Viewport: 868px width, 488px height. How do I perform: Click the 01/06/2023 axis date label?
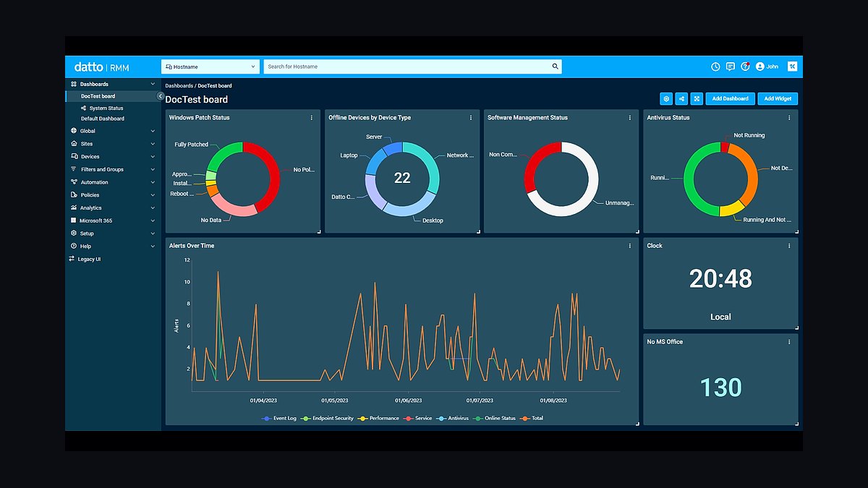pyautogui.click(x=409, y=400)
